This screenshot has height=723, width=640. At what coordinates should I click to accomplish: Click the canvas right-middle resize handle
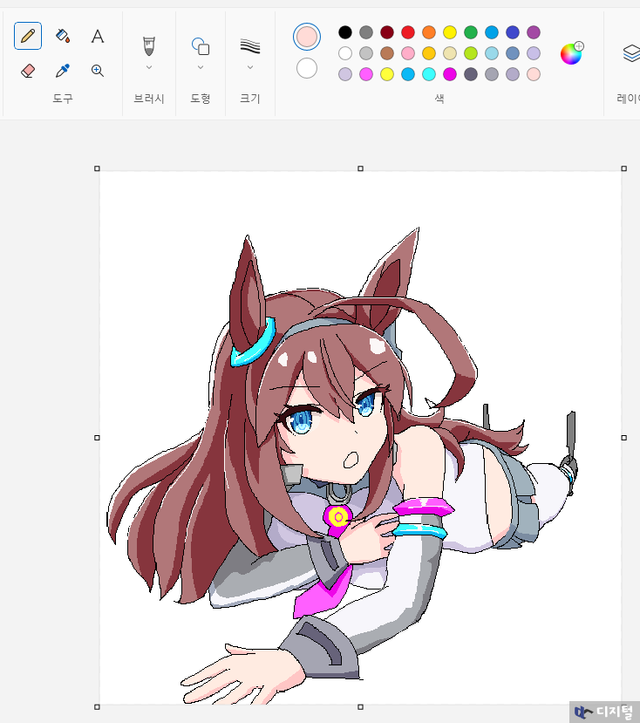click(624, 438)
